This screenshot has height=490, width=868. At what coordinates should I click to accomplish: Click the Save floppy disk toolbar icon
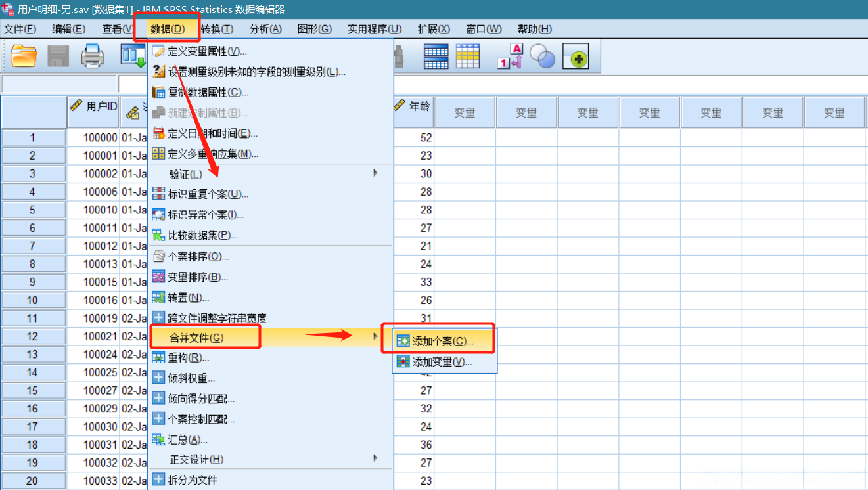[x=58, y=56]
